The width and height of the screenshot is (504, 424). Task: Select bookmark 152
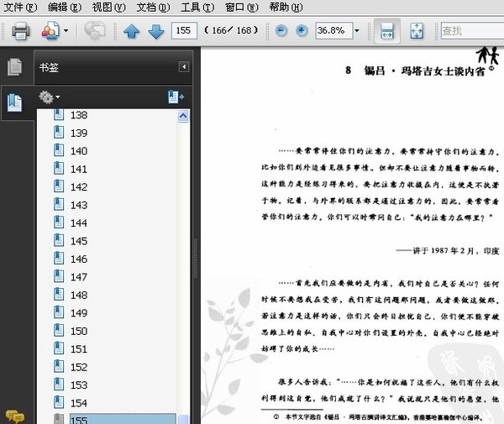pos(79,367)
